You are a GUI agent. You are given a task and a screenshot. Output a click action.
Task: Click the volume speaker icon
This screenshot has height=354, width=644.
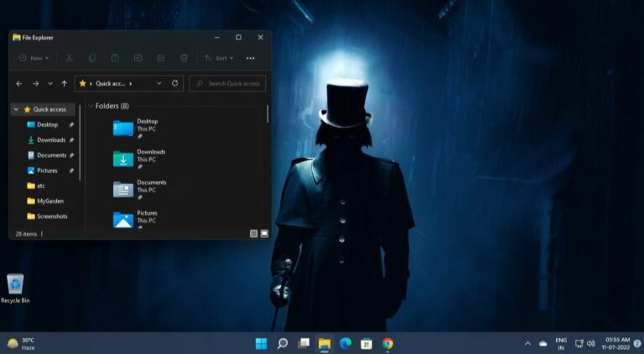tap(591, 344)
